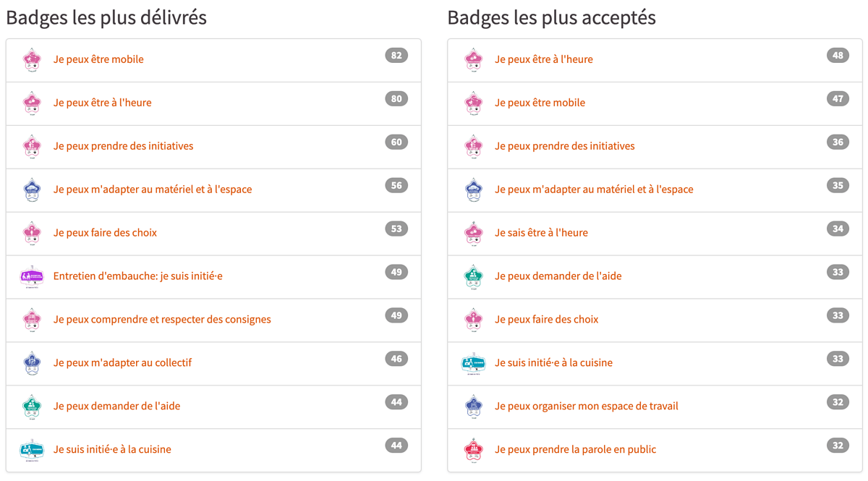Click the count badge showing 60

pos(396,142)
